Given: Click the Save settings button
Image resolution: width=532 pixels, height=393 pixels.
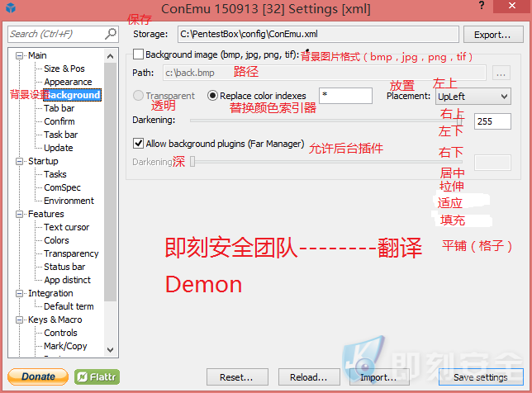Looking at the screenshot, I should tap(481, 377).
